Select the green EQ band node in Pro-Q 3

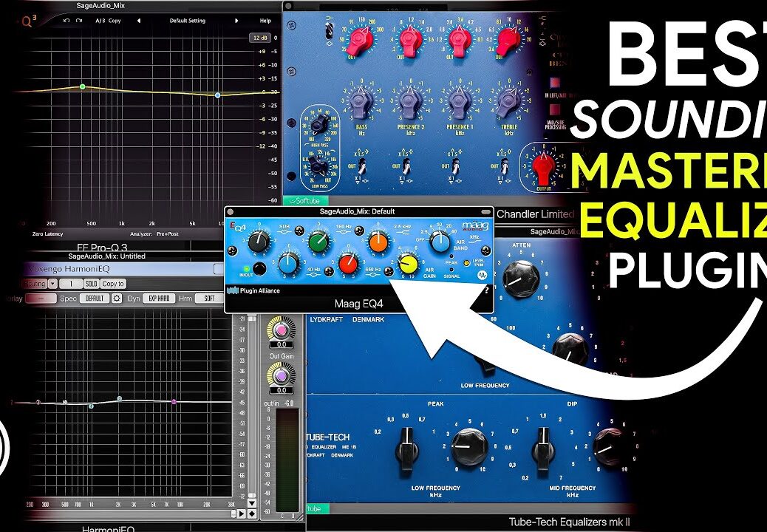click(x=82, y=87)
